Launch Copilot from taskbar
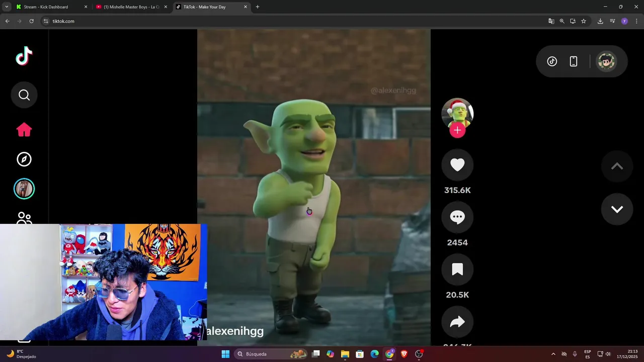The height and width of the screenshot is (362, 644). pos(330,354)
